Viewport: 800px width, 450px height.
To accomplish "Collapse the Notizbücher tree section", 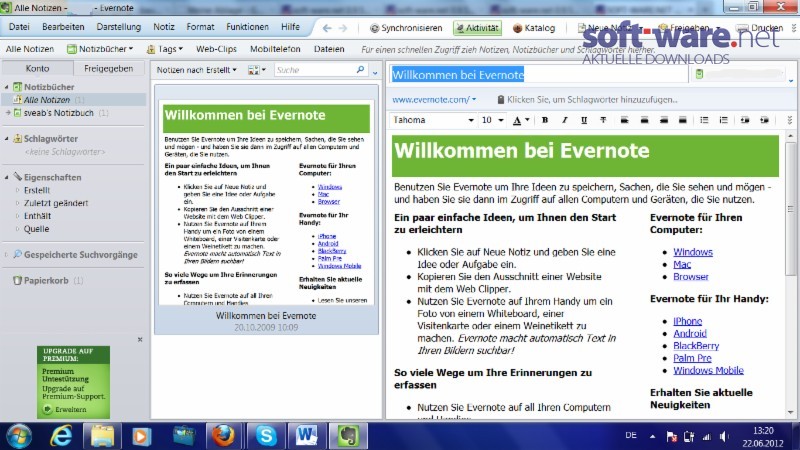I will [7, 87].
